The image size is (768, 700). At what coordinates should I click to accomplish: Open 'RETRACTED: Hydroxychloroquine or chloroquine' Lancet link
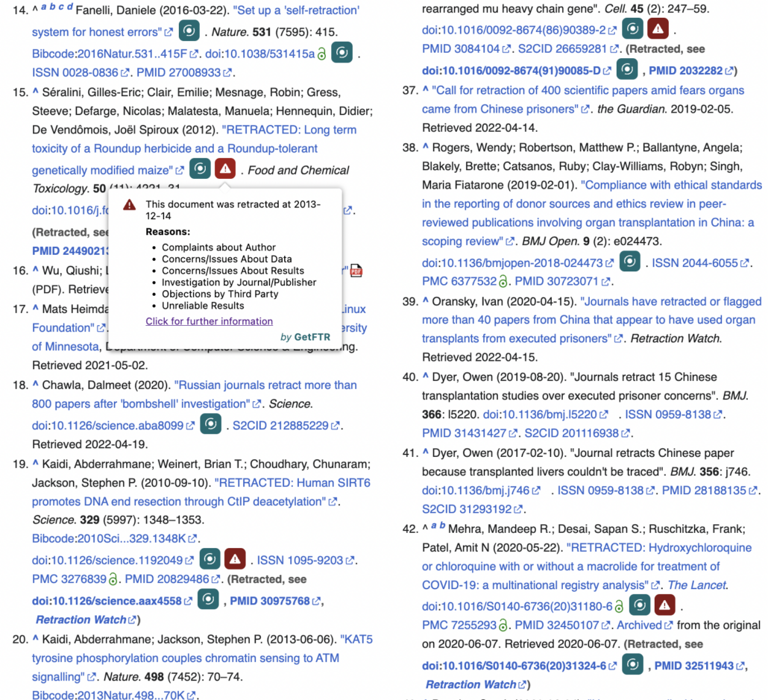pos(587,567)
